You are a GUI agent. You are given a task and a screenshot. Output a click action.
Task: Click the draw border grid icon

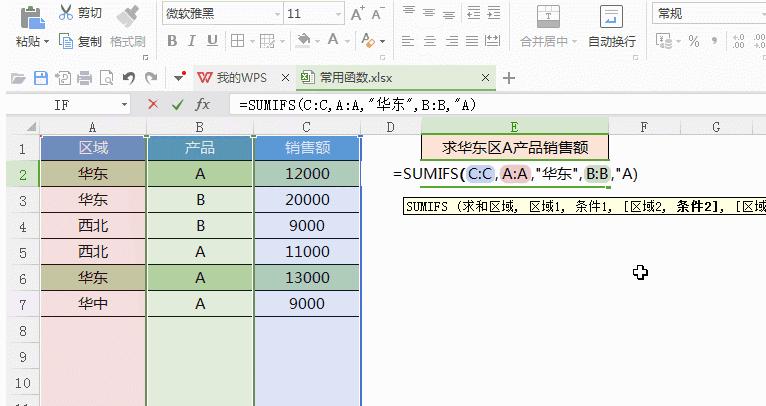[267, 41]
